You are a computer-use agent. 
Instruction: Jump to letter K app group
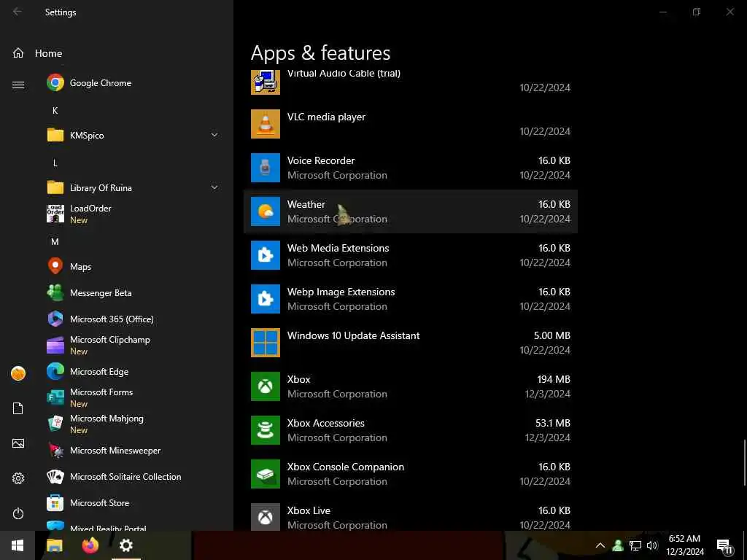[x=55, y=111]
